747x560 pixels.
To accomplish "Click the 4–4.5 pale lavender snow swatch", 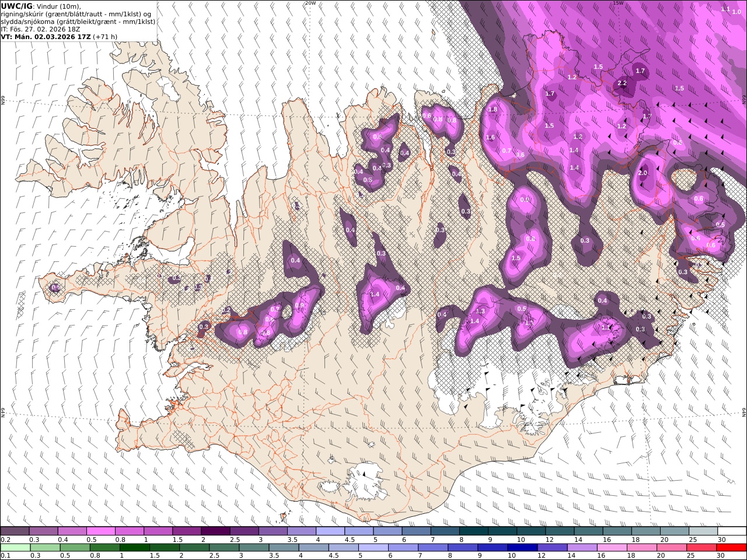I will [330, 531].
